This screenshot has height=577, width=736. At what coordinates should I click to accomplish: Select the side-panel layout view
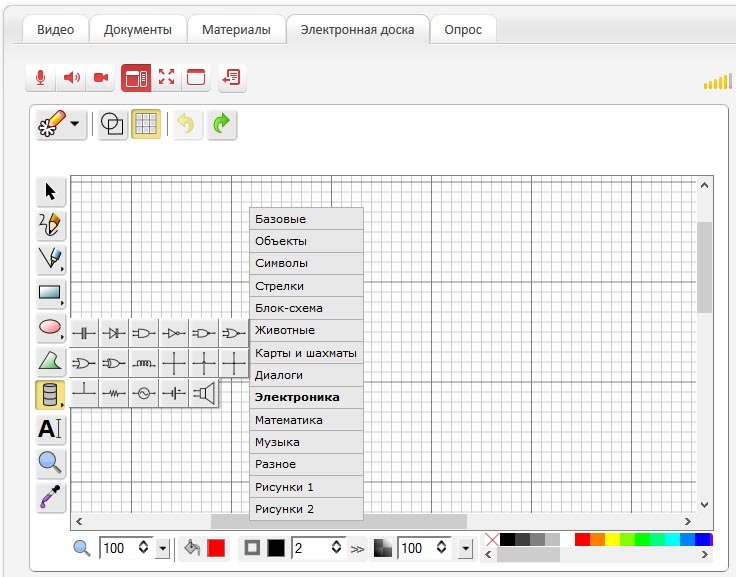click(x=136, y=77)
